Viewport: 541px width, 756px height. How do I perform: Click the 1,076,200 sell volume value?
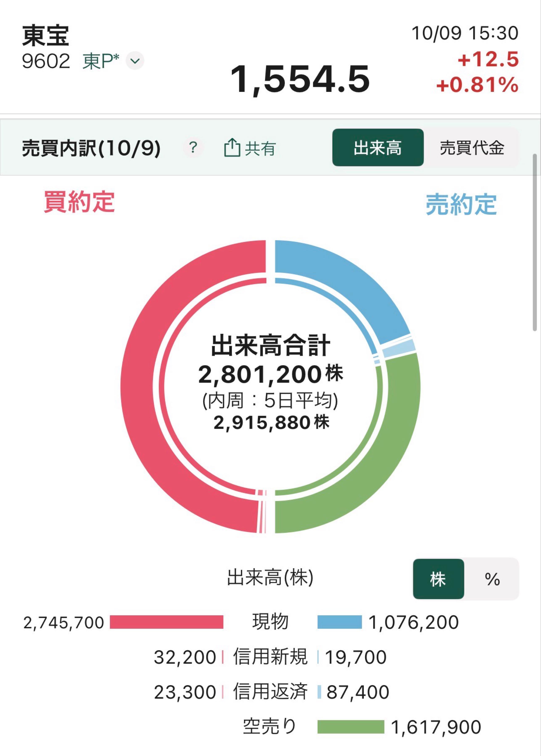414,622
